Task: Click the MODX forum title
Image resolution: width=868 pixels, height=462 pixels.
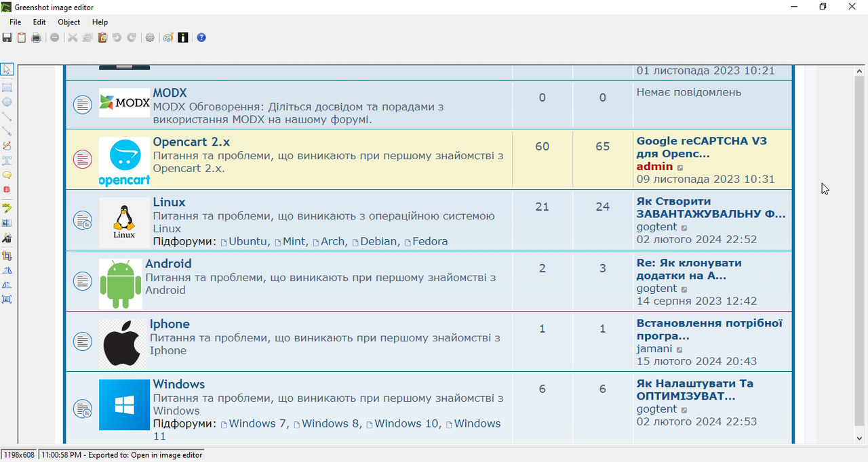Action: [x=170, y=93]
